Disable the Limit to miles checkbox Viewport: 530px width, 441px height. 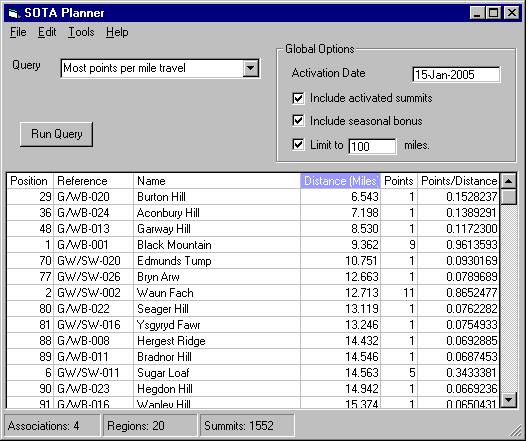click(x=298, y=145)
